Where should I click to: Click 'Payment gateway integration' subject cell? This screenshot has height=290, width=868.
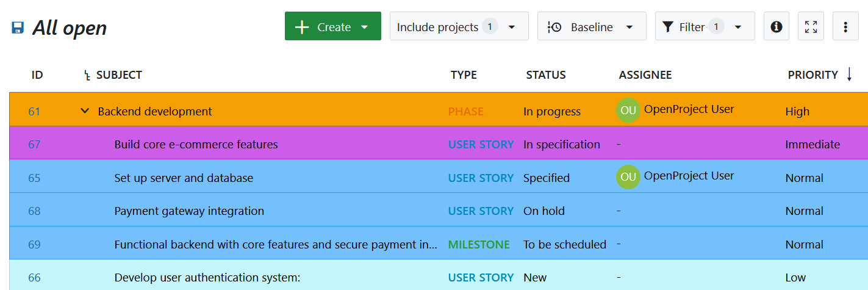tap(189, 211)
